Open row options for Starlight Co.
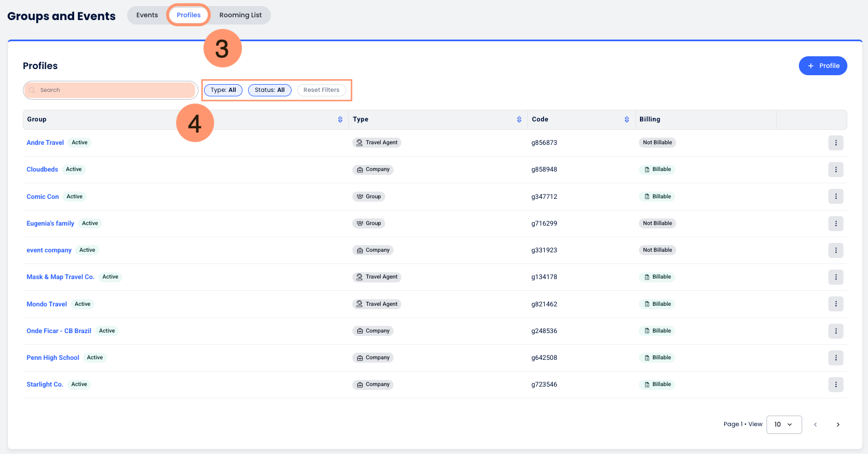The height and width of the screenshot is (454, 868). coord(835,384)
